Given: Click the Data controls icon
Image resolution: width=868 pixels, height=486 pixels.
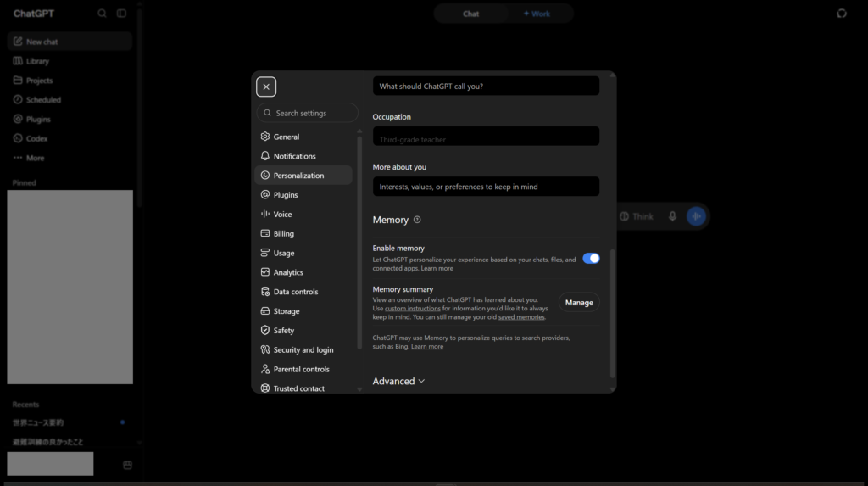Looking at the screenshot, I should tap(265, 292).
